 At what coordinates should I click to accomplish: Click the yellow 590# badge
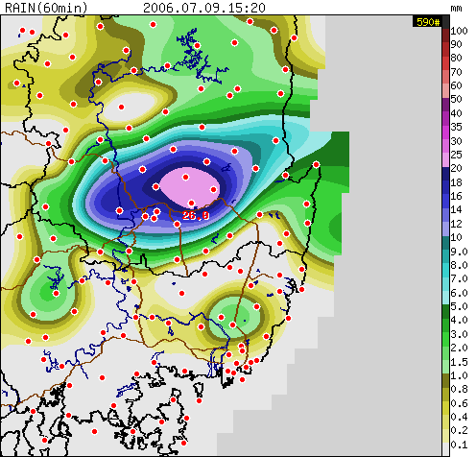[428, 22]
